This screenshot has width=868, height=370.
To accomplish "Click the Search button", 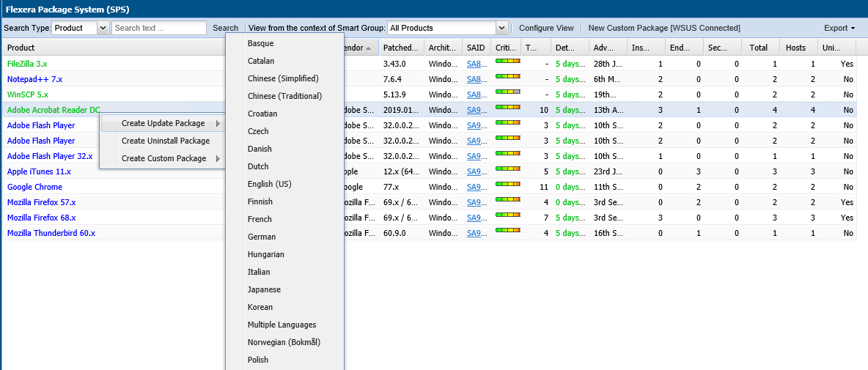I will point(225,28).
